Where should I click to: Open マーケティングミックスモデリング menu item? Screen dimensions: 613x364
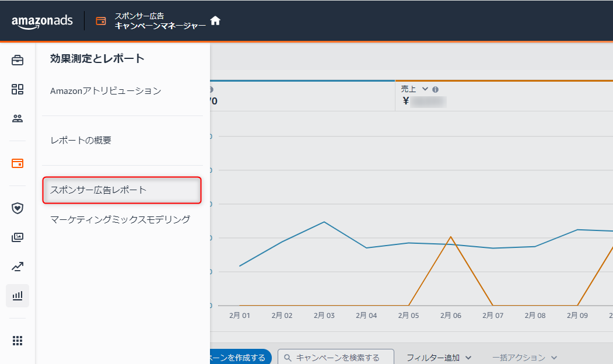coord(120,219)
